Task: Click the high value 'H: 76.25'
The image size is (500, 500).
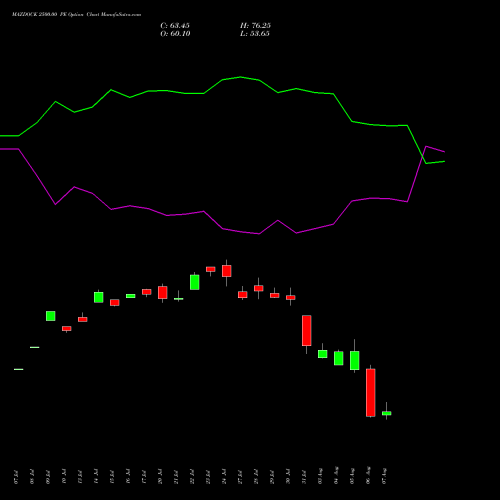Action: click(255, 26)
